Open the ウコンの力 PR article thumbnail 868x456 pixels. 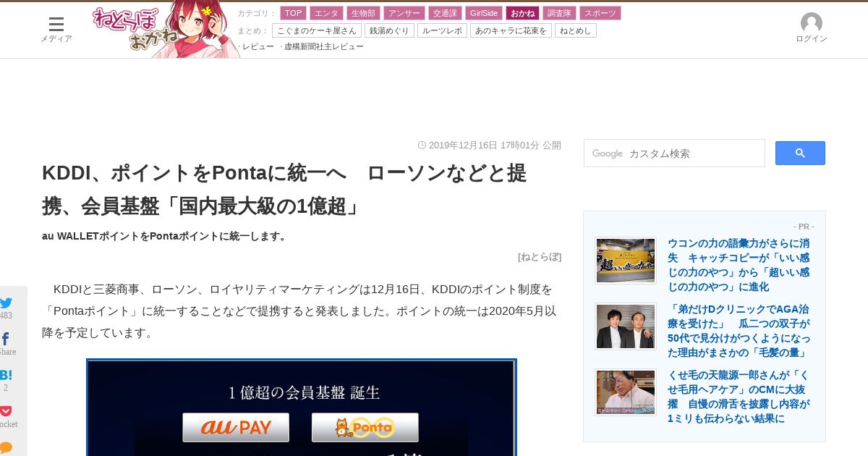(x=626, y=260)
